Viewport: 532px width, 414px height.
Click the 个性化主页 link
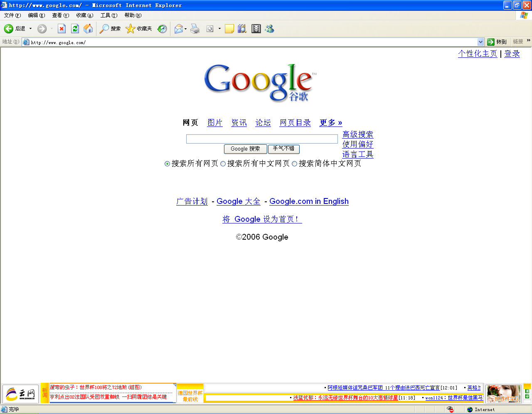tap(478, 54)
